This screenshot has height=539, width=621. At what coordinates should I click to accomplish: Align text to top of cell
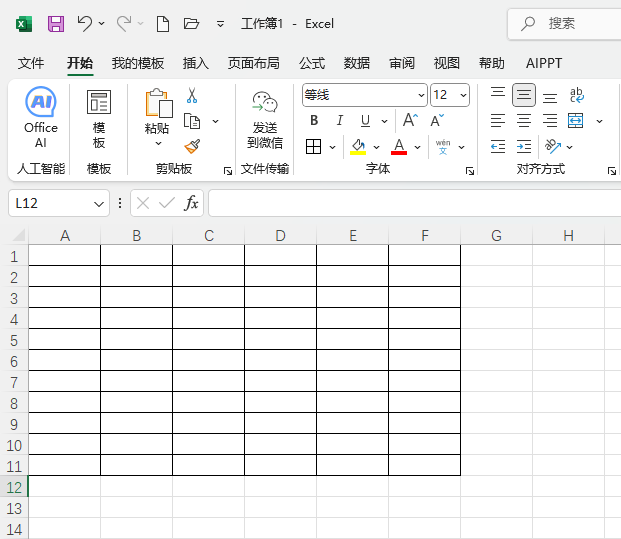[498, 95]
